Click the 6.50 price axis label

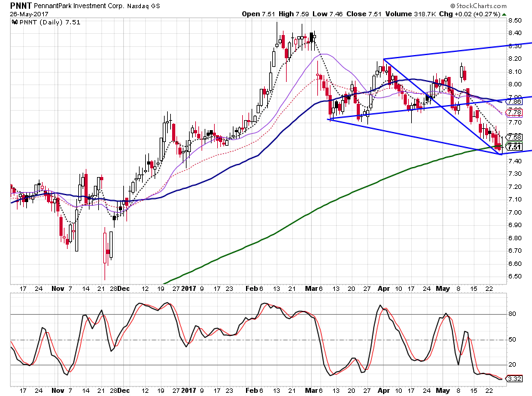click(x=515, y=277)
